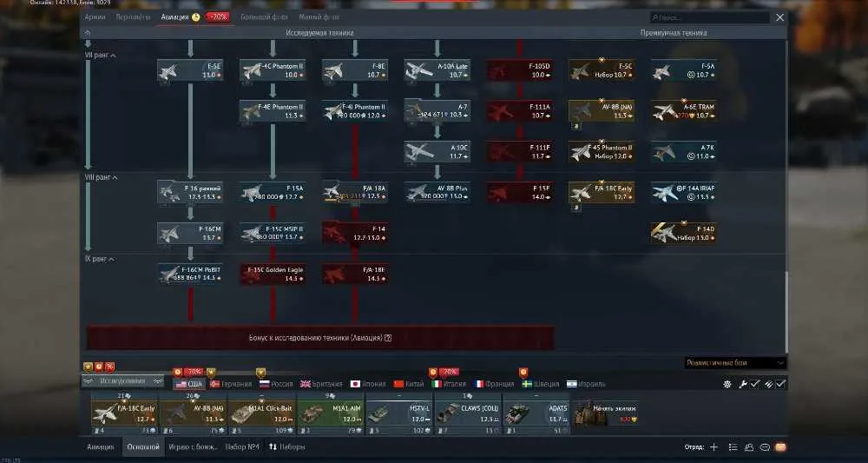The width and height of the screenshot is (868, 463).
Task: Select the Британия country tab
Action: [x=322, y=384]
